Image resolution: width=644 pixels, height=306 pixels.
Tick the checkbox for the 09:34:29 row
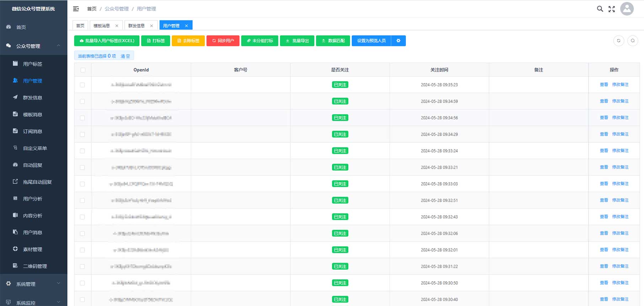pos(82,135)
